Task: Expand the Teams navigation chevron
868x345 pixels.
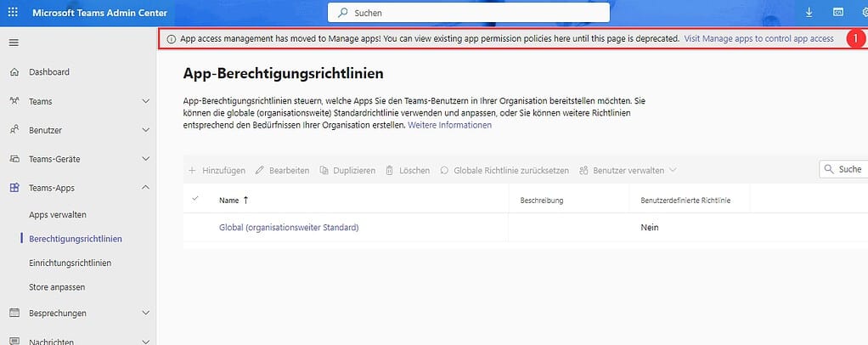Action: click(145, 101)
